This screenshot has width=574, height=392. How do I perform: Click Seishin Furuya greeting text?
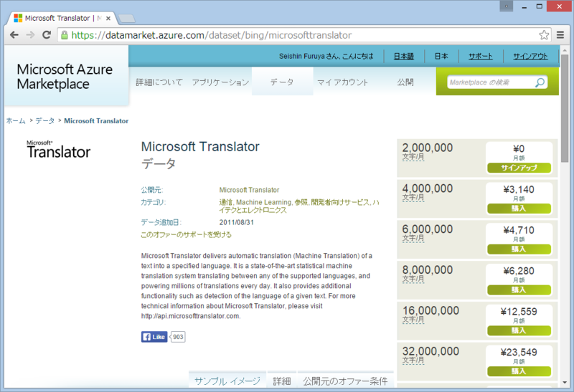pos(326,57)
